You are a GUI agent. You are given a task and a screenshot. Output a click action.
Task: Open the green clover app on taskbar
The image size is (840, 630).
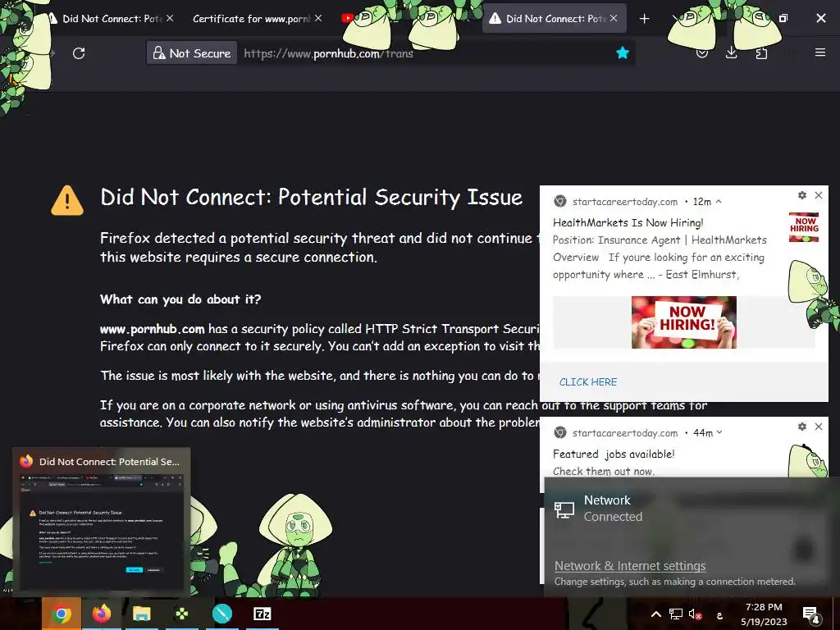coord(181,614)
